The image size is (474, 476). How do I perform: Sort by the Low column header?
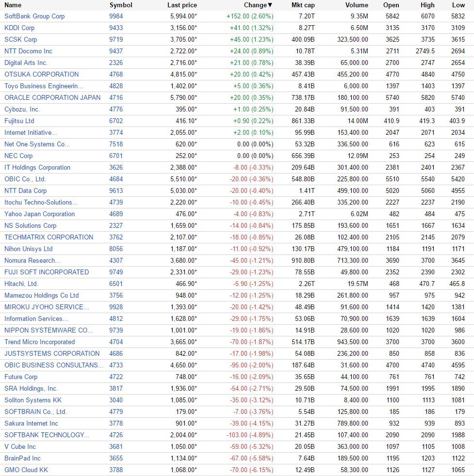(458, 5)
